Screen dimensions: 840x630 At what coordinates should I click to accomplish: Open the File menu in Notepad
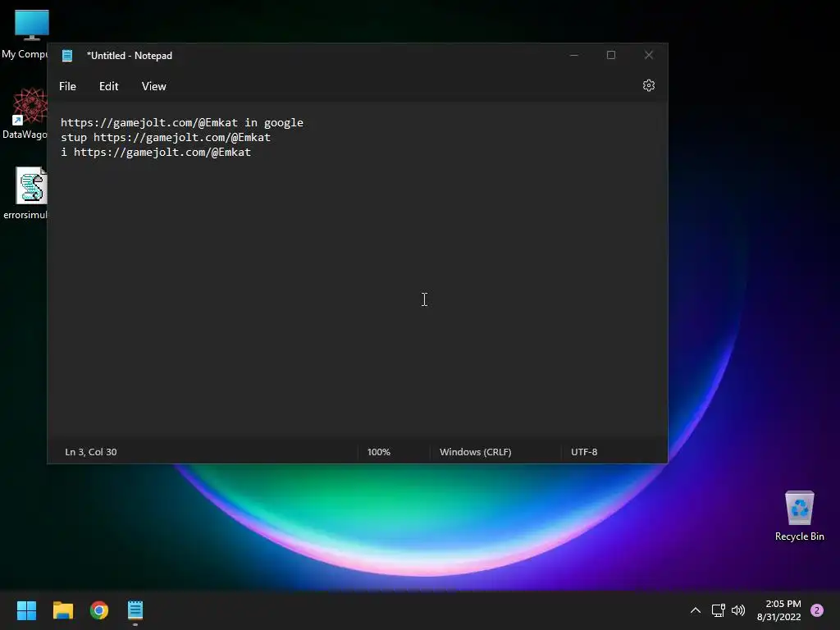tap(67, 86)
